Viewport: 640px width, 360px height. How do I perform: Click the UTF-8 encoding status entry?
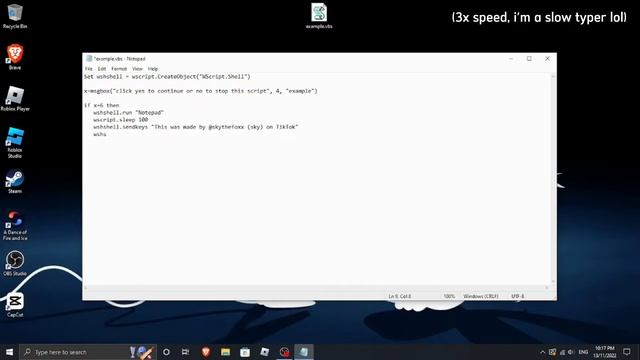(x=518, y=296)
